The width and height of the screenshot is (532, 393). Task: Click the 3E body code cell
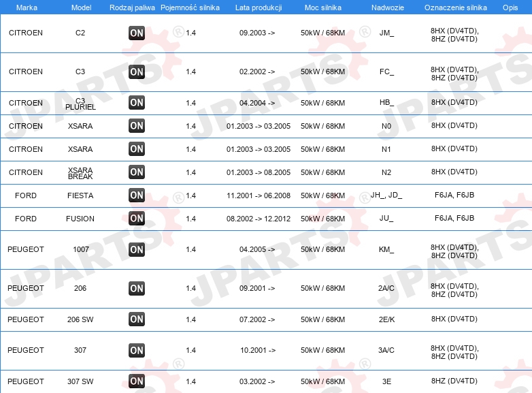[386, 381]
